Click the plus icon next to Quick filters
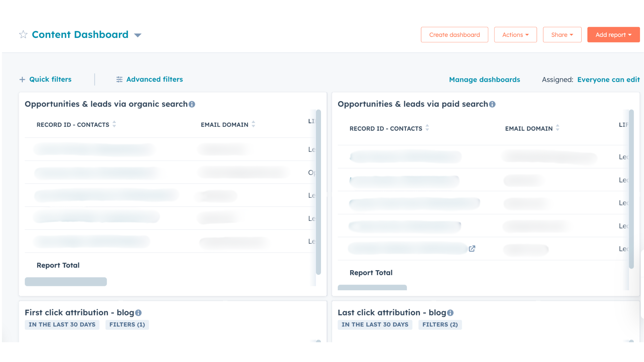This screenshot has width=644, height=362. click(22, 79)
